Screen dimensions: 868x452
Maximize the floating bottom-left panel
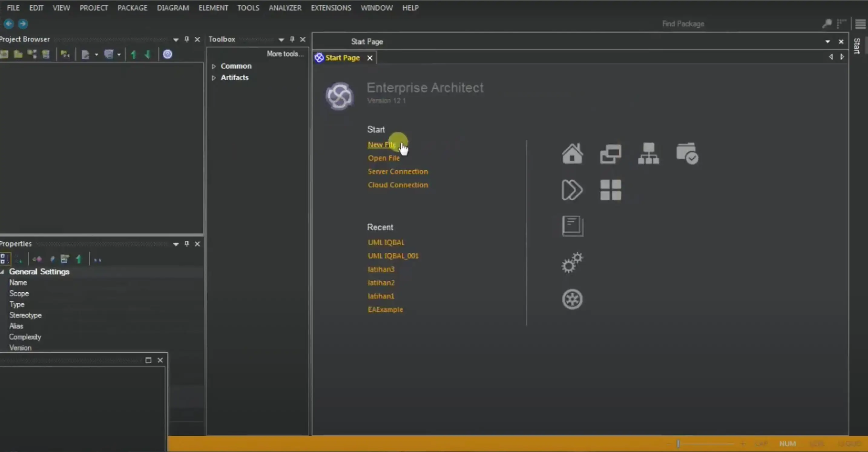click(148, 360)
